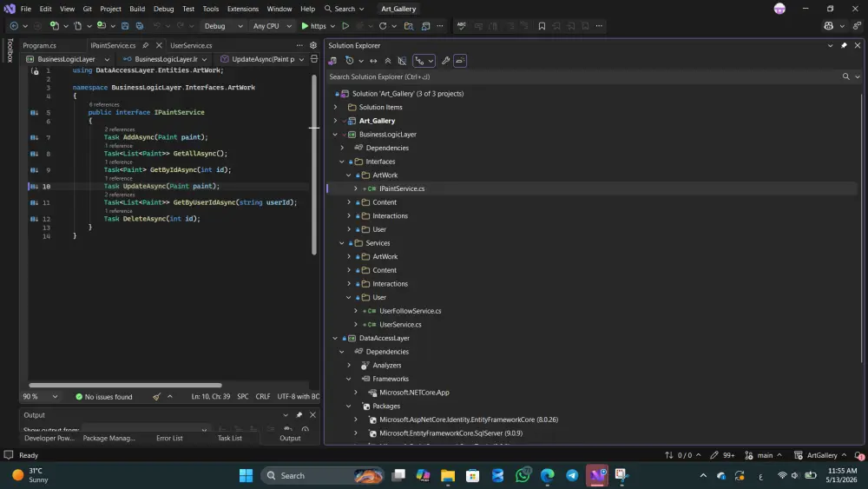Expand the Art_Gallery project node
The image size is (868, 489).
point(335,121)
